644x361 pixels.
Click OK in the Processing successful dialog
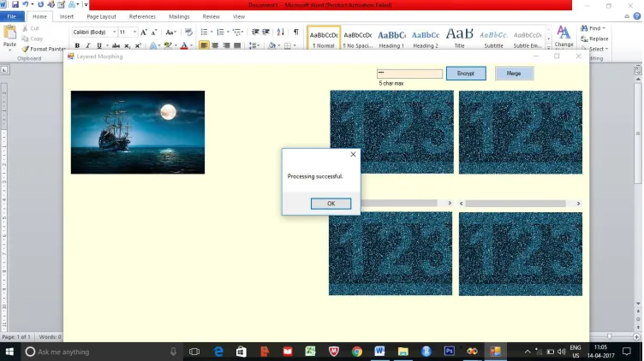click(331, 204)
